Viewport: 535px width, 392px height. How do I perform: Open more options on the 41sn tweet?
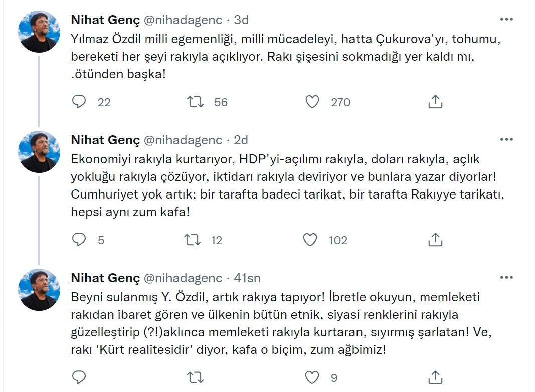[506, 277]
